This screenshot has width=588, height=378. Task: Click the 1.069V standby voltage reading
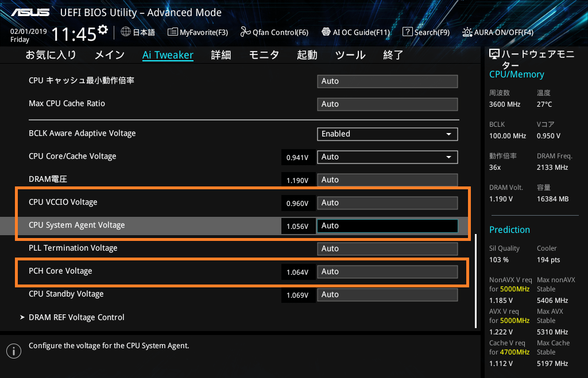298,295
